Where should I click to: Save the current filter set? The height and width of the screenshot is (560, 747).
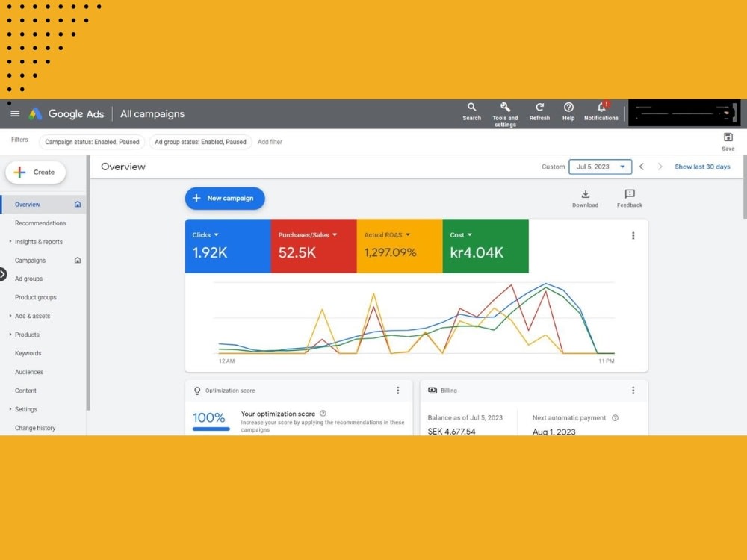[728, 142]
